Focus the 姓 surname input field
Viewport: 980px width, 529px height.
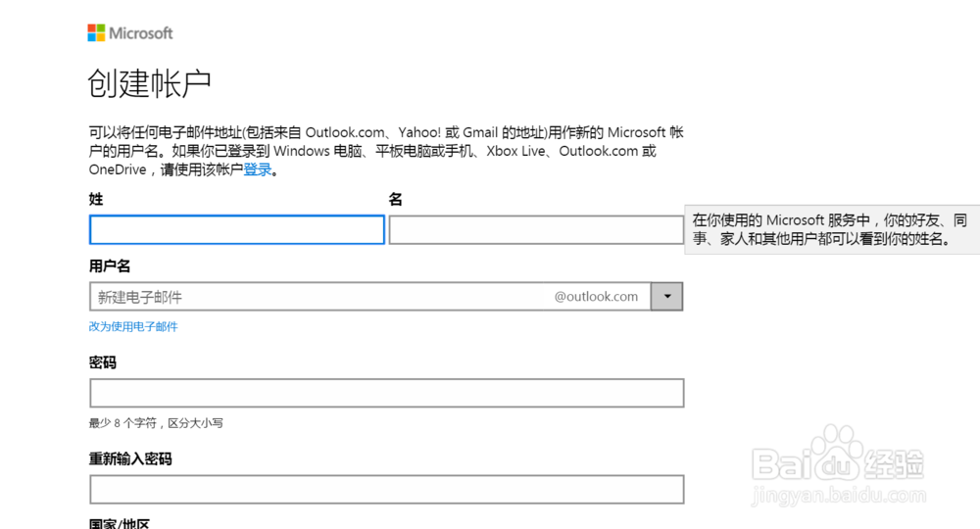(237, 230)
